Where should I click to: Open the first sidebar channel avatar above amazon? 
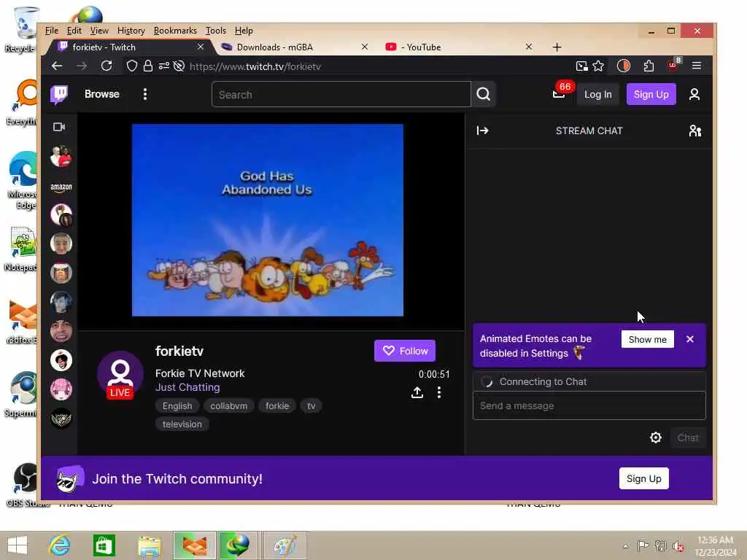point(61,157)
